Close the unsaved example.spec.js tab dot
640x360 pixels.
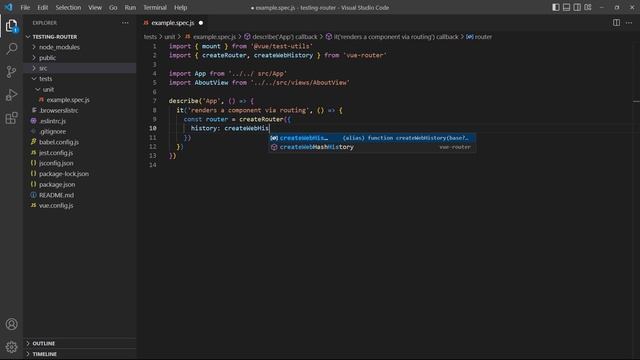tap(201, 23)
